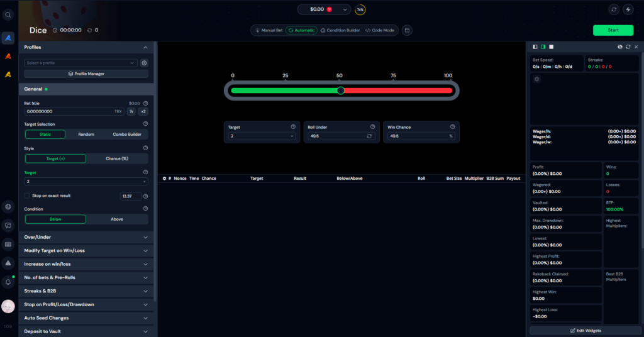Viewport: 644px width, 337px height.
Task: Click the dice slider handle at 50
Action: click(x=340, y=91)
